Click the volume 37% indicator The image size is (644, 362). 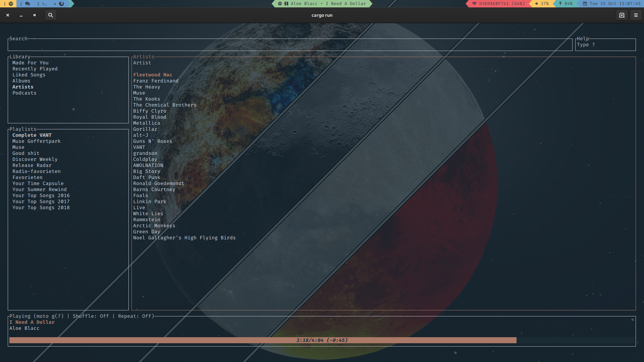coord(542,4)
